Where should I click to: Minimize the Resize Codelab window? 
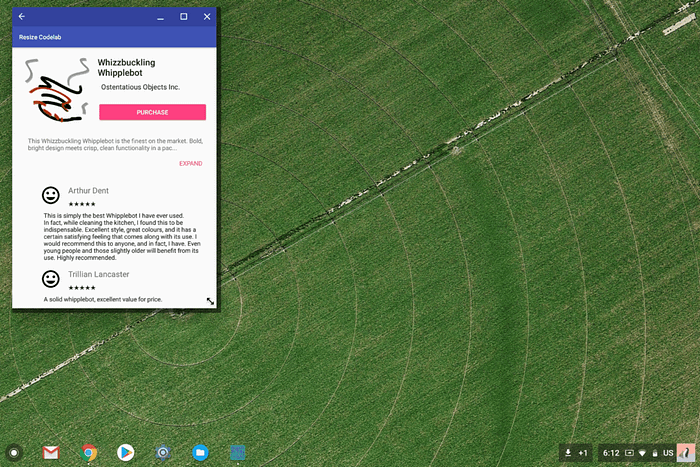[161, 18]
